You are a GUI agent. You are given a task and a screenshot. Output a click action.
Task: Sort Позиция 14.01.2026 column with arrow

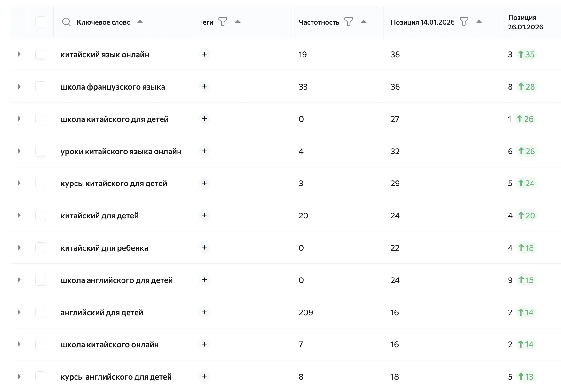(x=479, y=22)
